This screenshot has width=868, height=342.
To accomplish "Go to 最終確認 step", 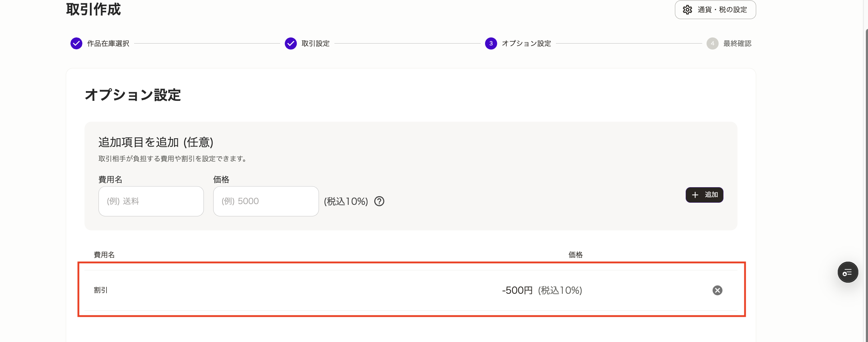I will [737, 44].
